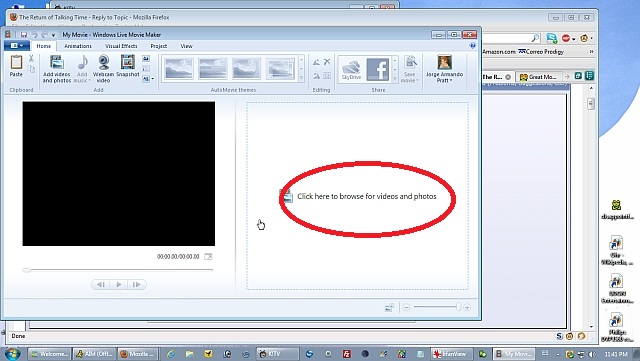Screen dimensions: 640x361
Task: Click Add videos and photos
Action: (x=57, y=69)
